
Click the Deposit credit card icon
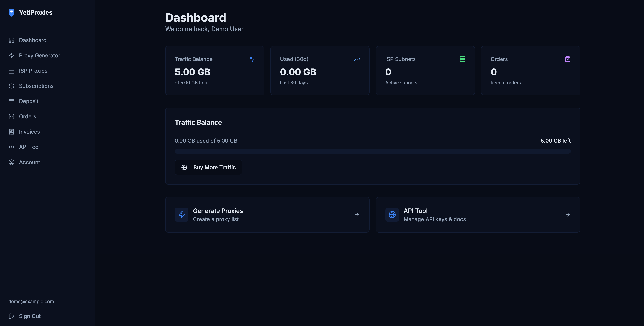point(11,101)
